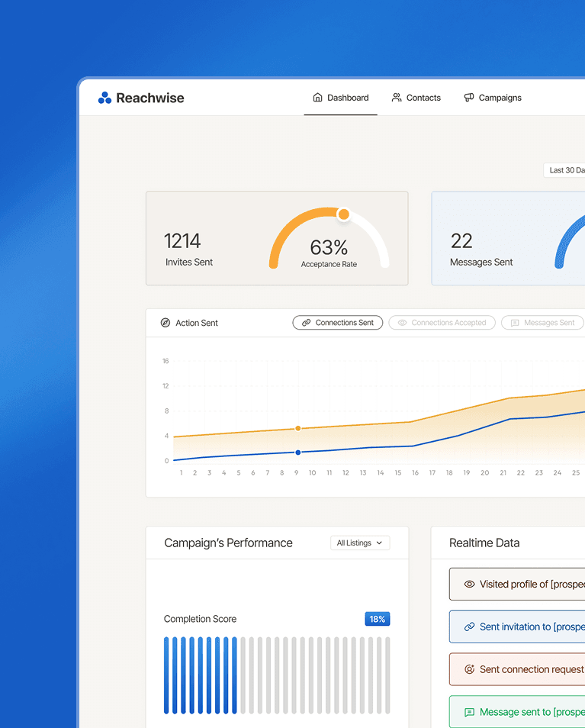Open the Campaigns tab

[x=493, y=98]
